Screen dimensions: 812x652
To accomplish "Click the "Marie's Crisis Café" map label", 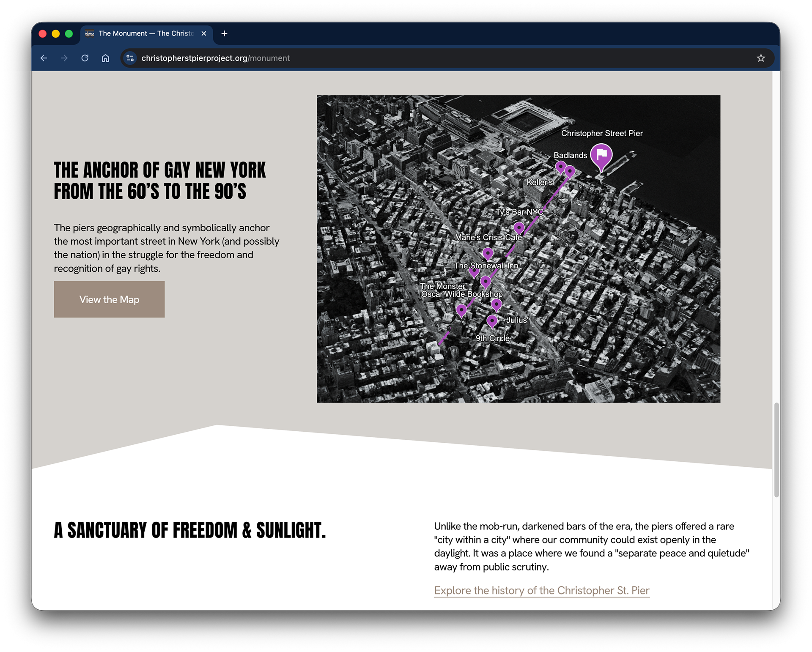I will [488, 237].
